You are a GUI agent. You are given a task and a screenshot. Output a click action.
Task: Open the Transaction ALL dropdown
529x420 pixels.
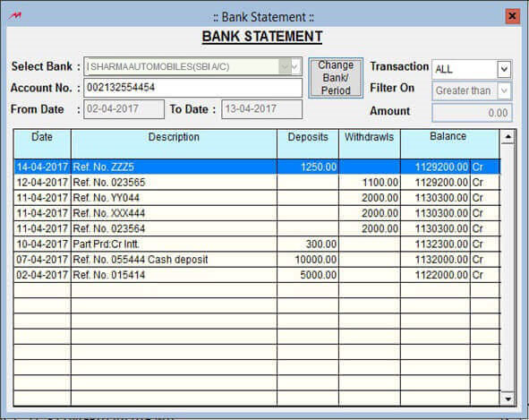tap(504, 69)
